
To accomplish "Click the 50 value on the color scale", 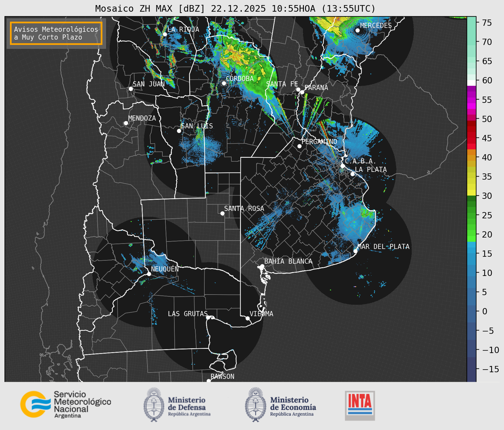I will [486, 119].
